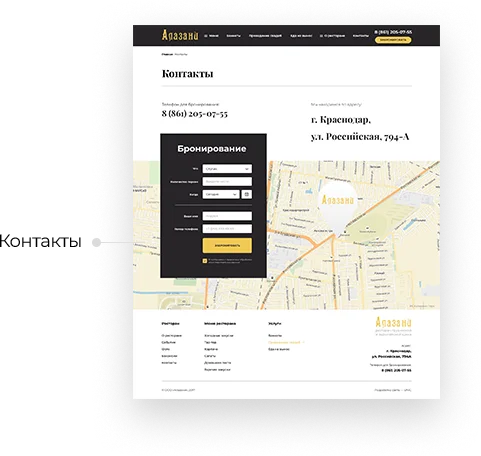Click the name input field in the booking form
Screen dimensions: 481x456
(x=227, y=216)
